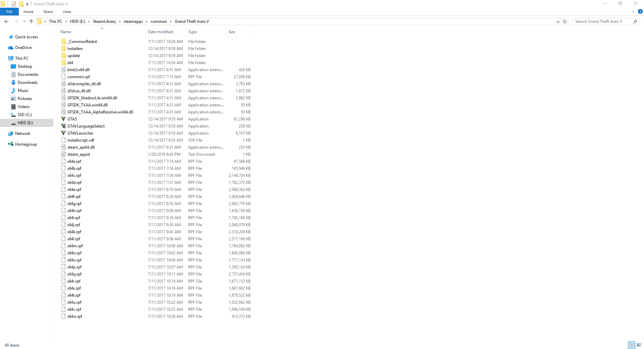Open dropdown chevron after This PC in path
644x349 pixels.
66,21
